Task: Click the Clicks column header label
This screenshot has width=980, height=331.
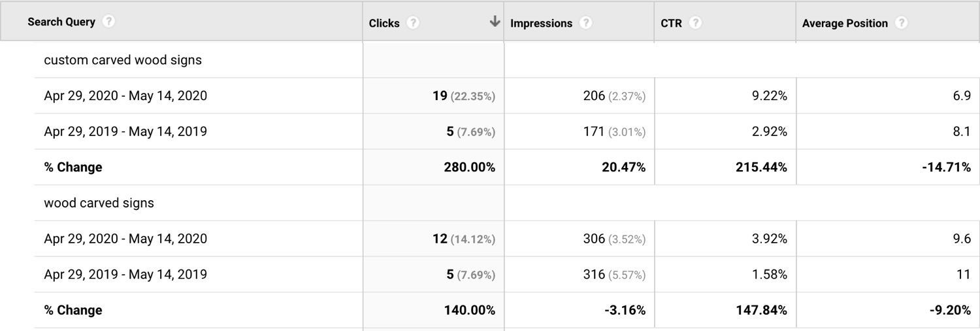Action: [x=384, y=23]
